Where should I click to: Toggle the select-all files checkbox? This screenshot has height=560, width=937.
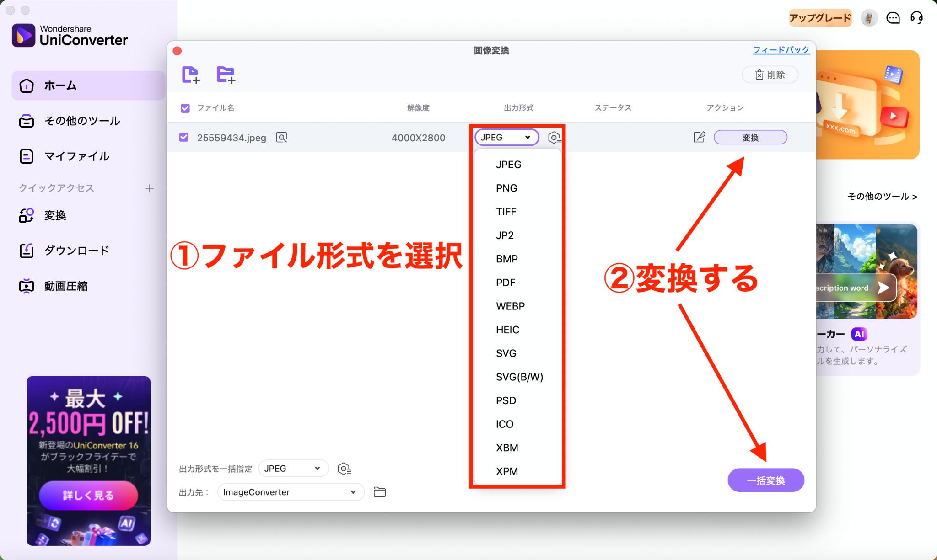pyautogui.click(x=185, y=108)
